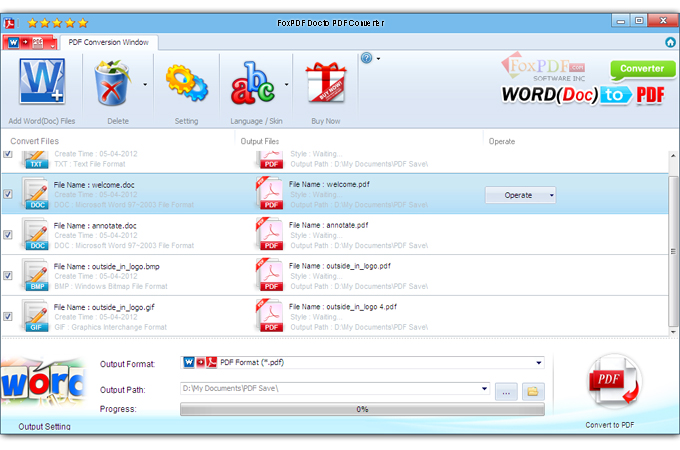680x450 pixels.
Task: Click the five-star rating in title bar
Action: point(58,23)
